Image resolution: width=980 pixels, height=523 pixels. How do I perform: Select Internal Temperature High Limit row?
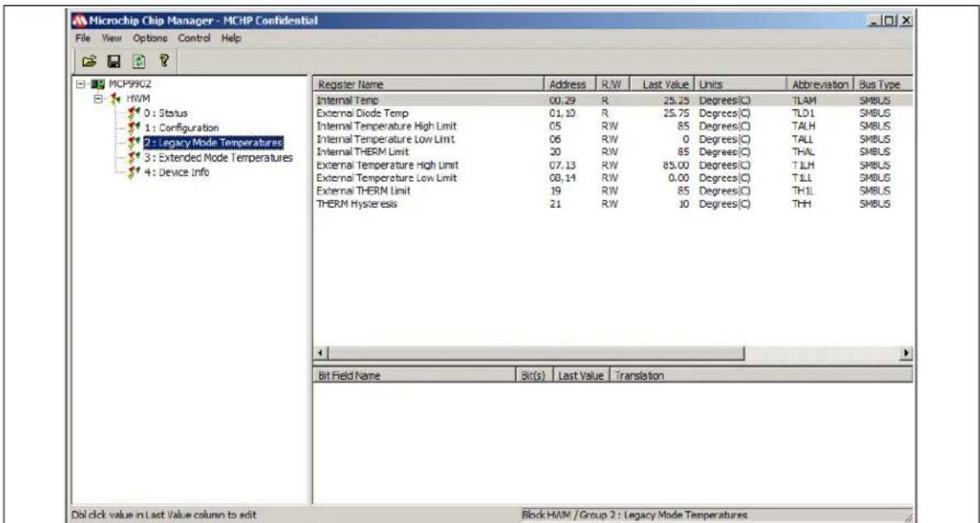[613, 126]
